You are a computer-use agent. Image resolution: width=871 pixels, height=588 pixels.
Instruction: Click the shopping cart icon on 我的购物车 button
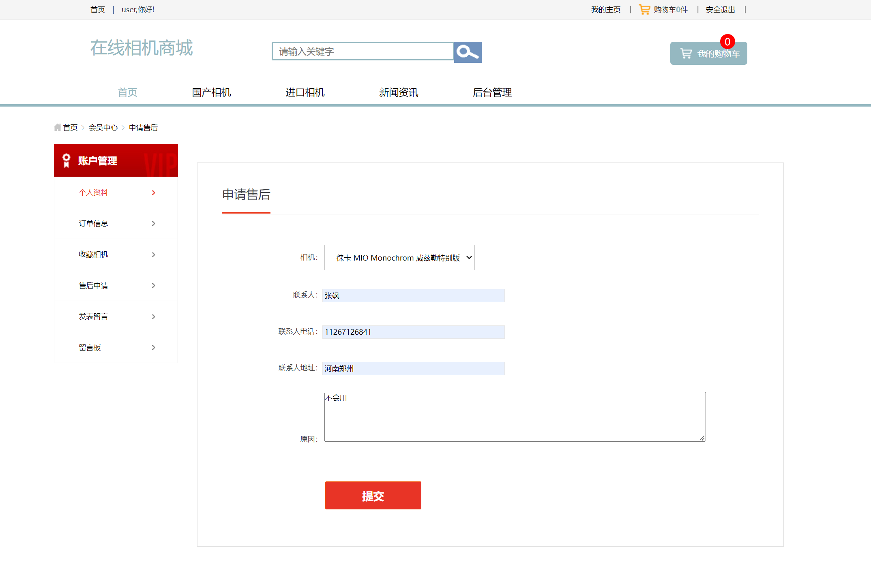[685, 53]
